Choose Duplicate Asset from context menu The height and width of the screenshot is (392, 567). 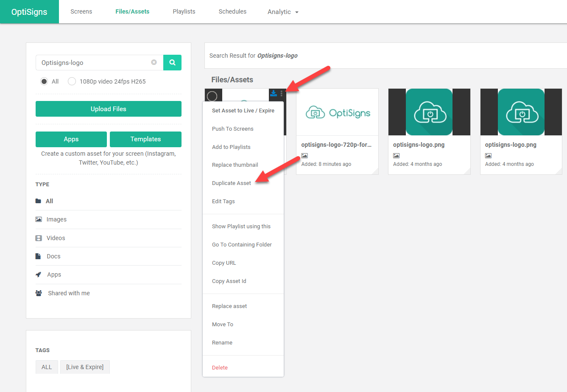pyautogui.click(x=232, y=183)
